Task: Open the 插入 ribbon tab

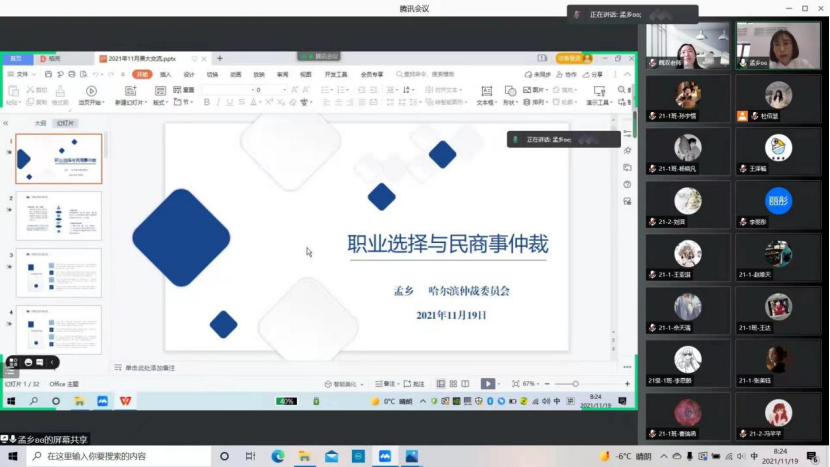Action: click(166, 74)
